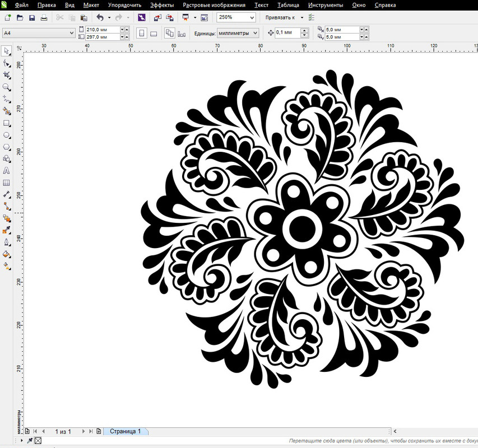478x448 pixels.
Task: Expand the units миллиметры dropdown
Action: pos(238,33)
